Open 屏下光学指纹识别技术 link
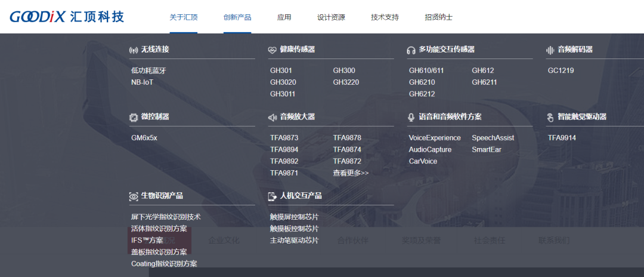 (x=166, y=217)
